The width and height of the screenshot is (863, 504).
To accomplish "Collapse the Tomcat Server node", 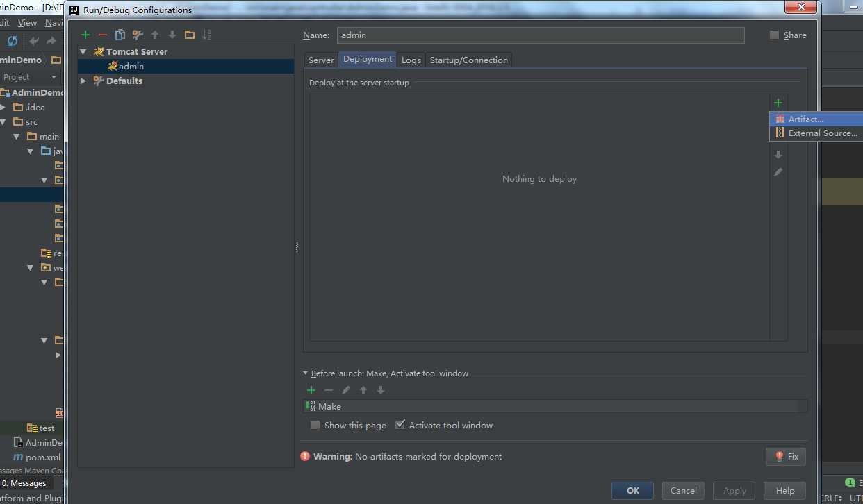I will pos(84,51).
